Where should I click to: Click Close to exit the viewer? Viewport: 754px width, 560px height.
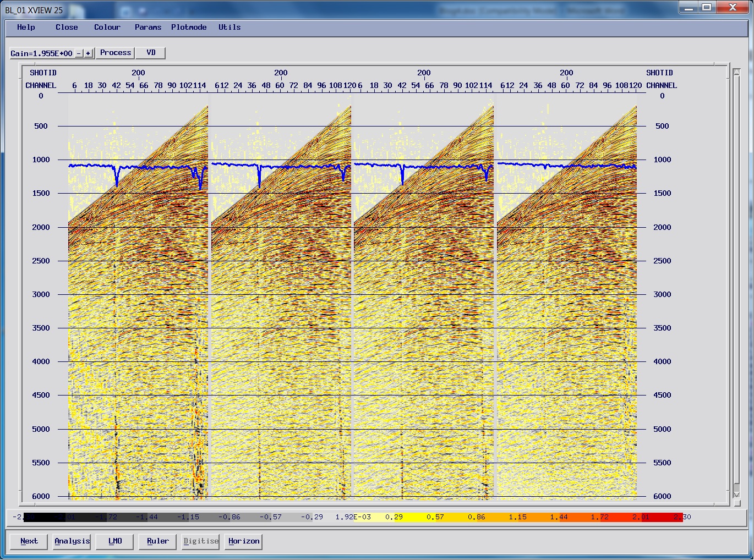65,27
